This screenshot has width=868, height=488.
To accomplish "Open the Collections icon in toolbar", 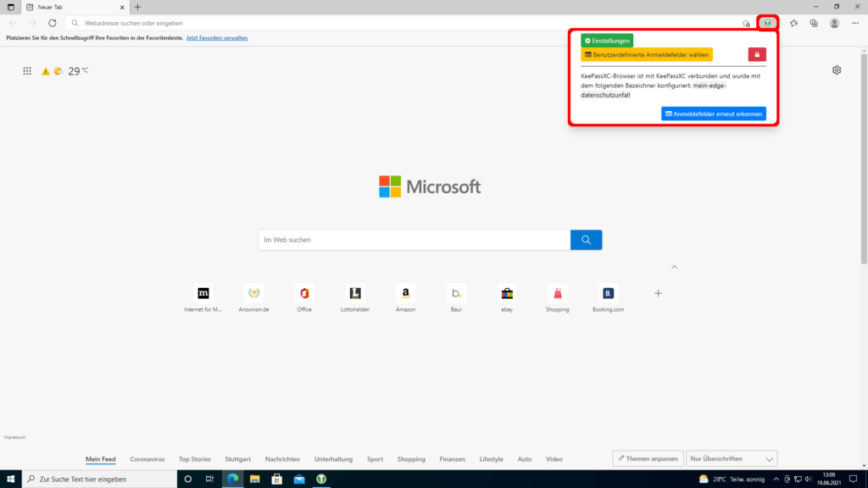I will click(814, 23).
